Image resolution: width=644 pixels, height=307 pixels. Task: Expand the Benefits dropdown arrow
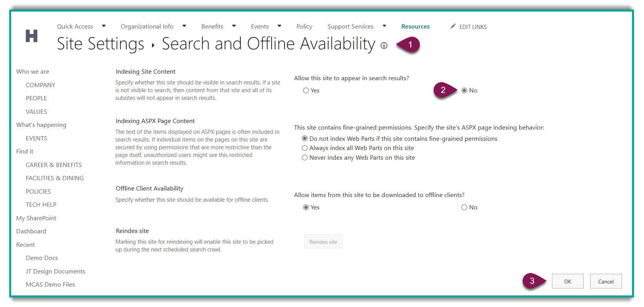click(x=234, y=26)
